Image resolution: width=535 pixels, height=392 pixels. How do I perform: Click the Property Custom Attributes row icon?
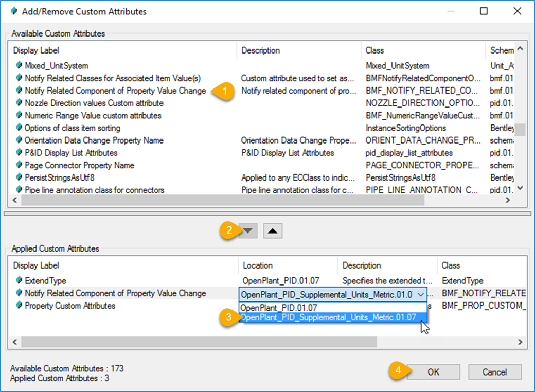(19, 306)
